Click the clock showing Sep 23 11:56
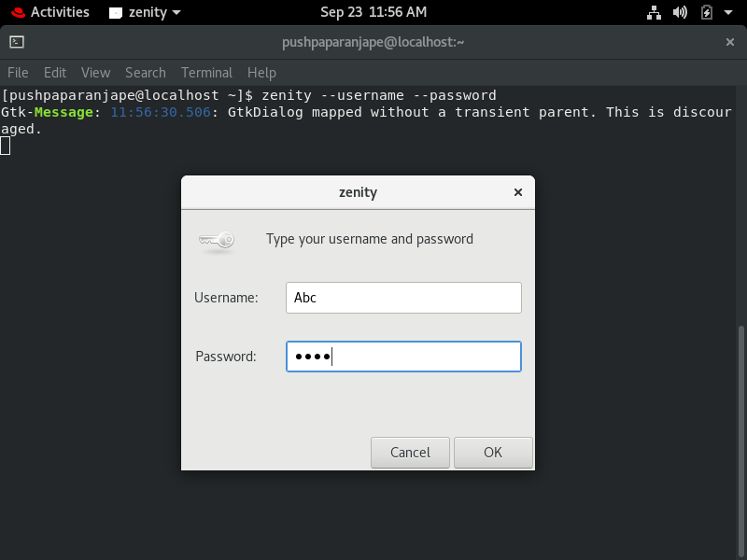 click(x=373, y=12)
